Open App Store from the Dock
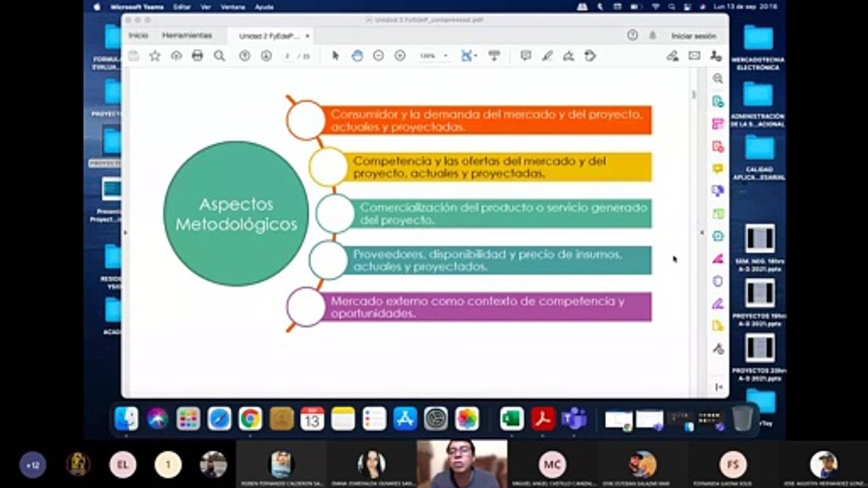The height and width of the screenshot is (488, 868). (x=405, y=418)
